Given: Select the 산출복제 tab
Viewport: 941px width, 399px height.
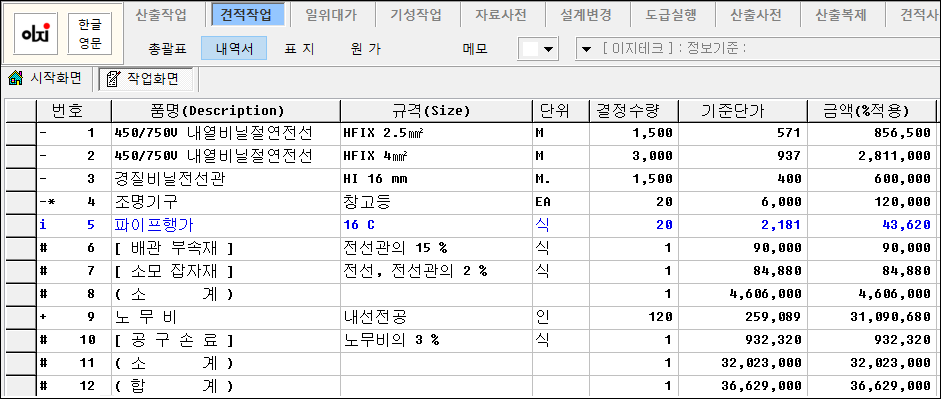Looking at the screenshot, I should (x=841, y=15).
